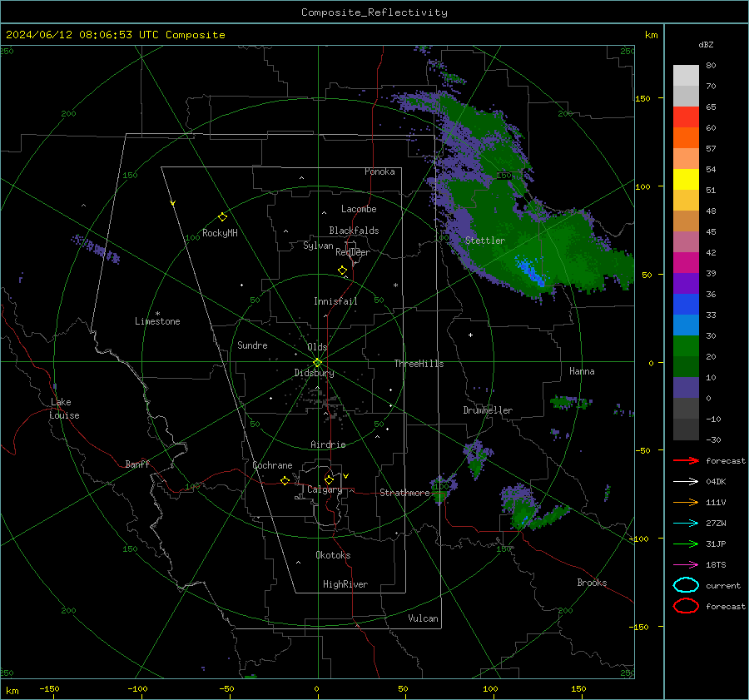Click the blue 36 dBZ color swatch

coord(686,304)
